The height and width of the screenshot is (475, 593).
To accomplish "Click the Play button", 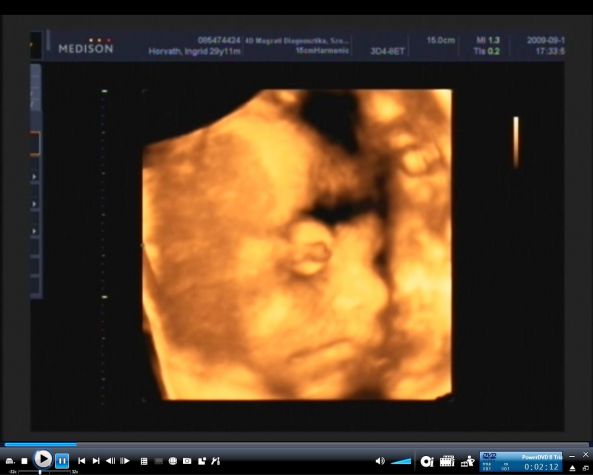I will tap(43, 459).
